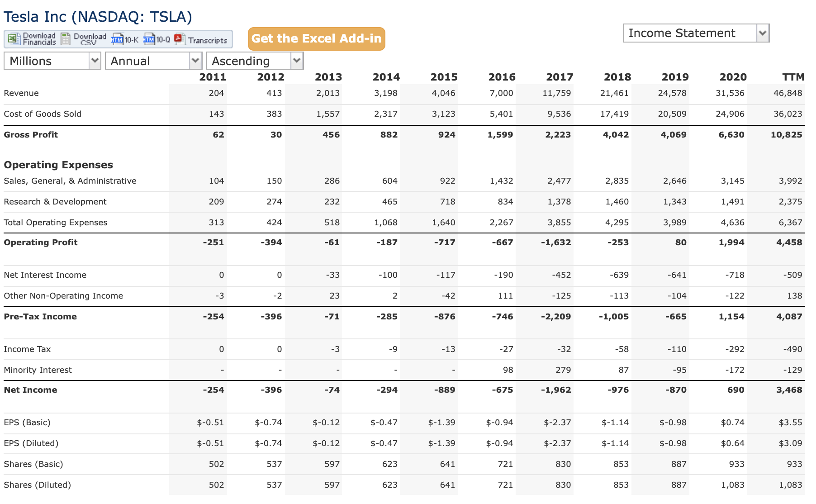Click 2014 total operating expenses 1,068
The height and width of the screenshot is (504, 816).
pos(386,223)
